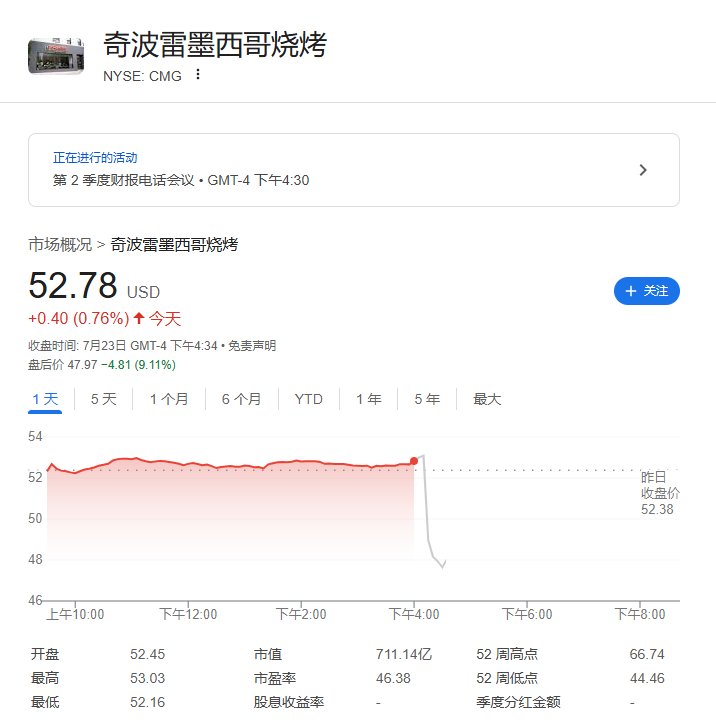Switch to the 最大 chart tab
This screenshot has height=724, width=716.
pos(487,399)
